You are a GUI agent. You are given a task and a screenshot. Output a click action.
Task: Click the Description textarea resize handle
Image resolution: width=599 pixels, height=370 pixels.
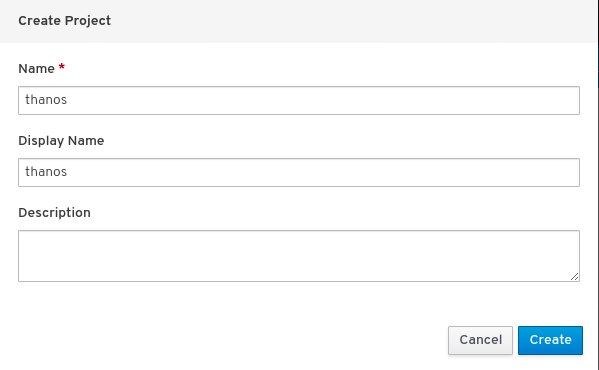pyautogui.click(x=575, y=276)
